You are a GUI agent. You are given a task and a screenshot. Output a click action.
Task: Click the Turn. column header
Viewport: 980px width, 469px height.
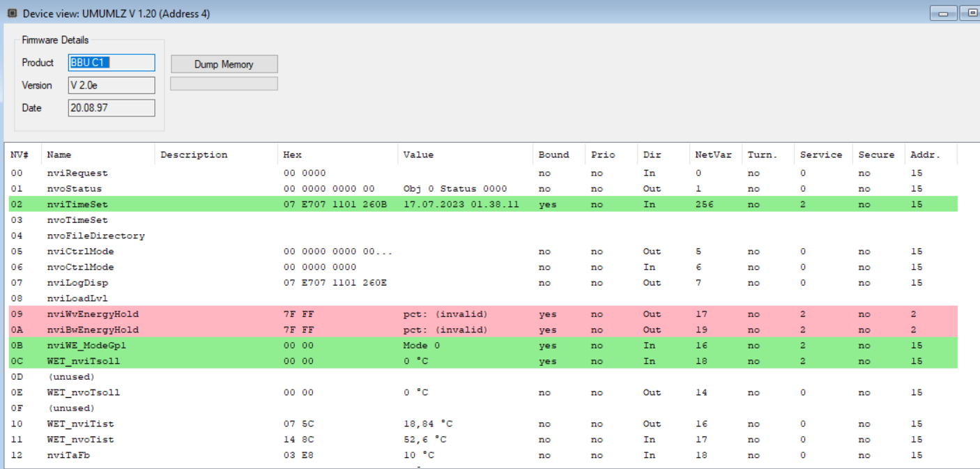point(768,155)
